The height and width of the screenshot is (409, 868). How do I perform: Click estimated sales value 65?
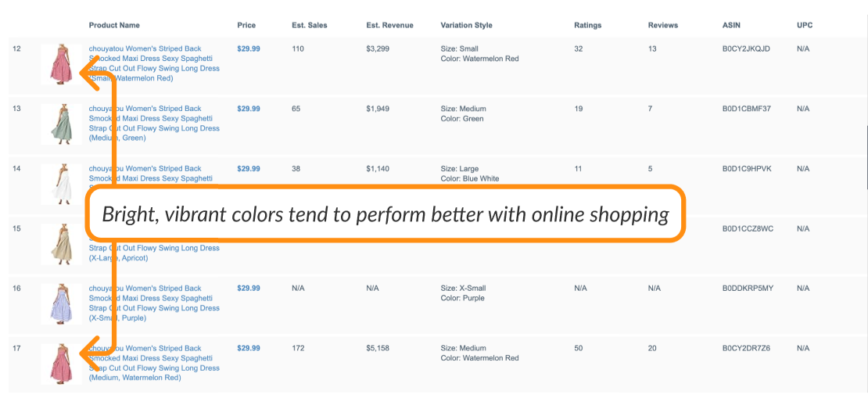pos(296,109)
